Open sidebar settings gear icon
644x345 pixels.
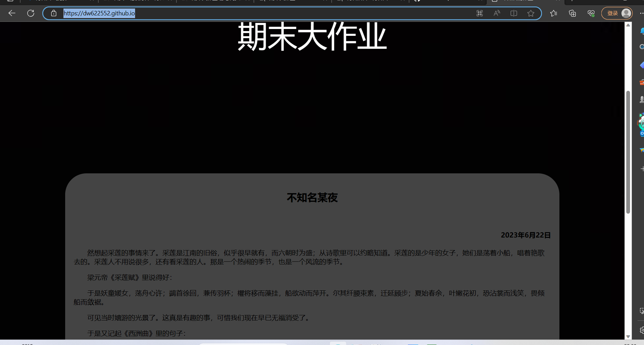pyautogui.click(x=642, y=330)
